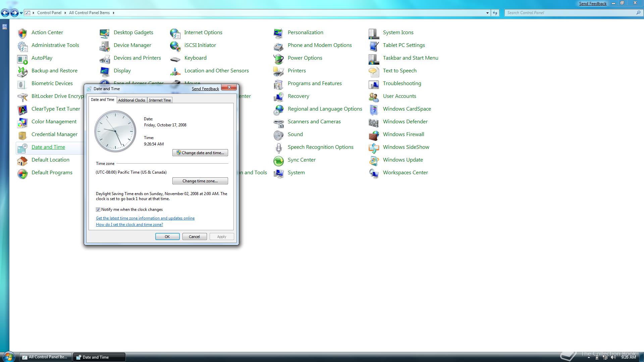
Task: Click OK in Date and Time dialog
Action: click(167, 237)
